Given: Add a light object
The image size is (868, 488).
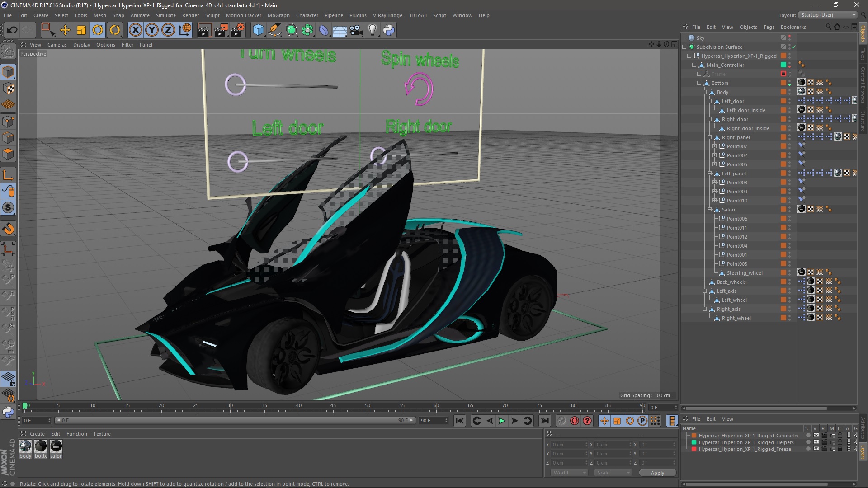Looking at the screenshot, I should click(x=373, y=30).
